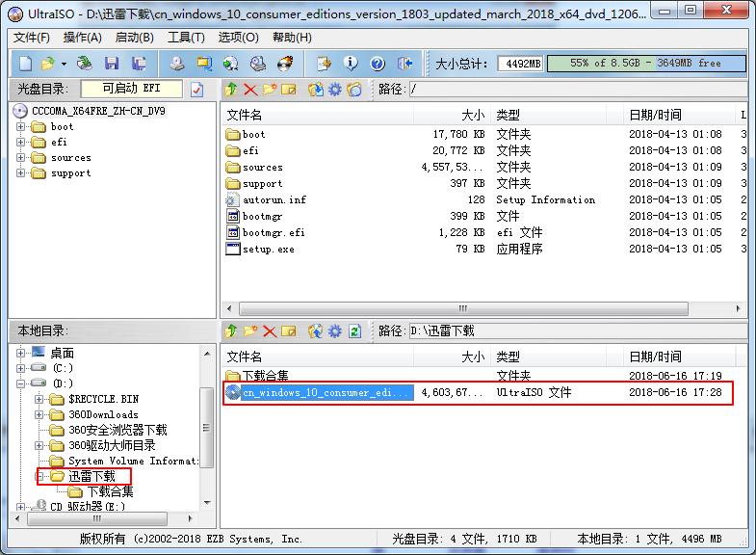The height and width of the screenshot is (555, 756).
Task: Click the Burn disc image flame icon
Action: click(x=285, y=64)
